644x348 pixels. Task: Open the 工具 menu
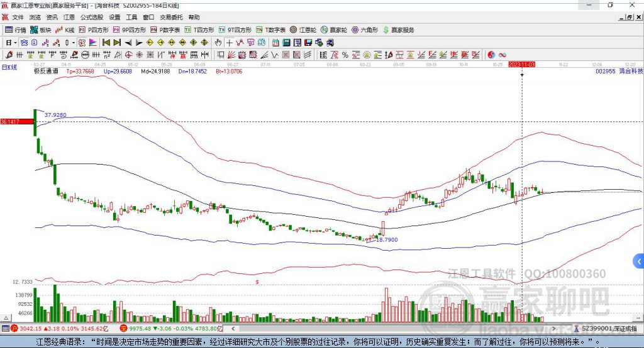[x=131, y=17]
